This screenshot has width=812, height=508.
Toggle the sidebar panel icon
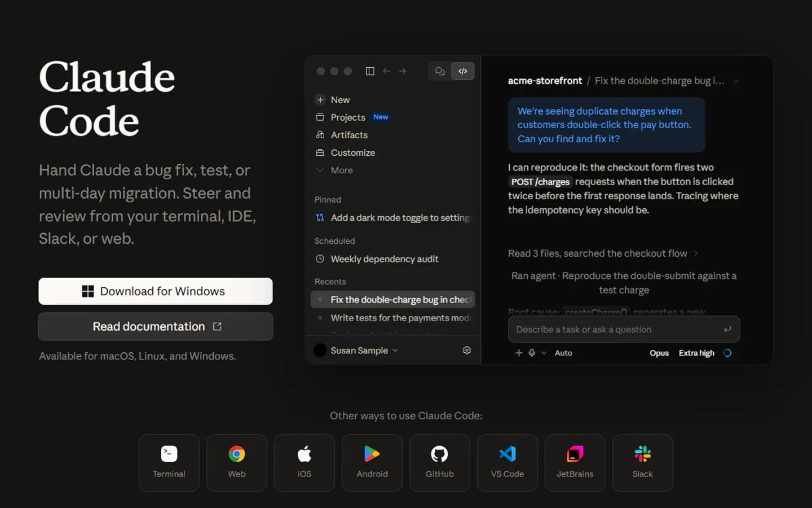point(370,71)
